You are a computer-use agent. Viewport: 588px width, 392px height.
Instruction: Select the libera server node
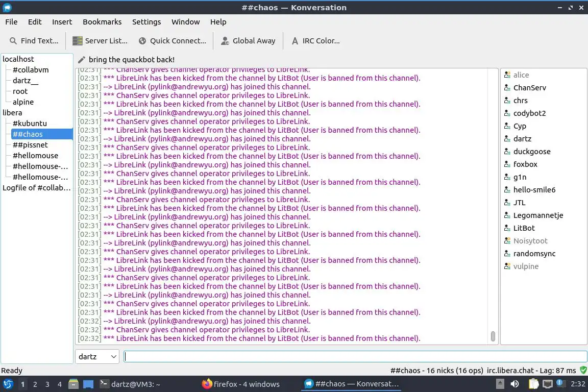12,112
